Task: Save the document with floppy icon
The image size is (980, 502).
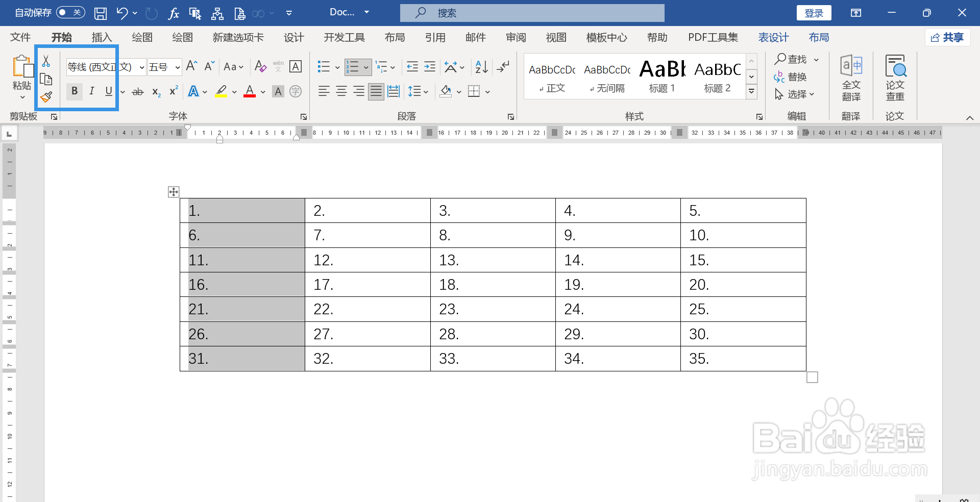Action: click(101, 13)
